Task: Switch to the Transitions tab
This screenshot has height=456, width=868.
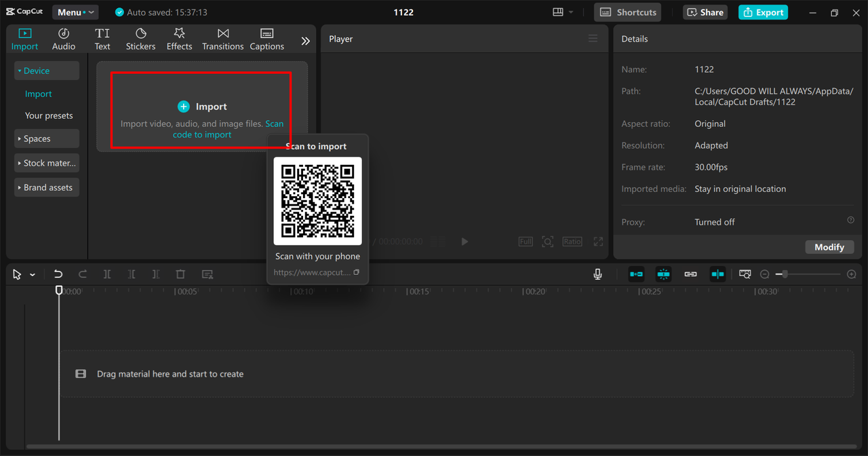Action: (x=222, y=39)
